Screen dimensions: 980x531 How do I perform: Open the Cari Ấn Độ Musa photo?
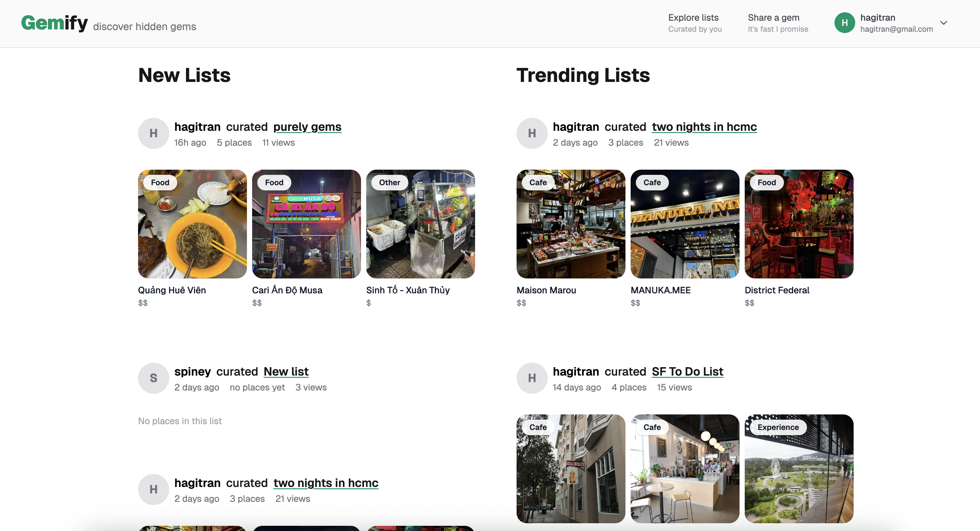pos(306,228)
